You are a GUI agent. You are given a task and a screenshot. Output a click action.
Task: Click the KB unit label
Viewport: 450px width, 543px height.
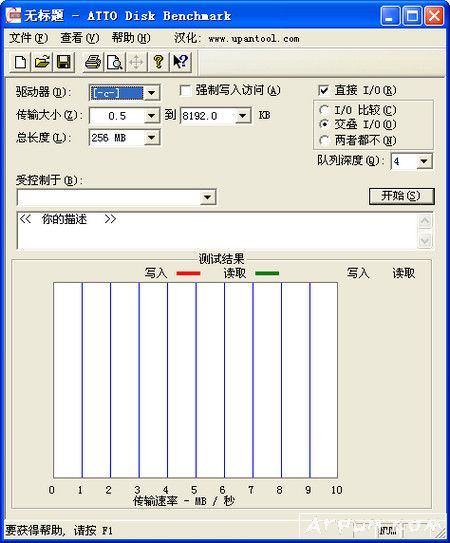pos(264,115)
